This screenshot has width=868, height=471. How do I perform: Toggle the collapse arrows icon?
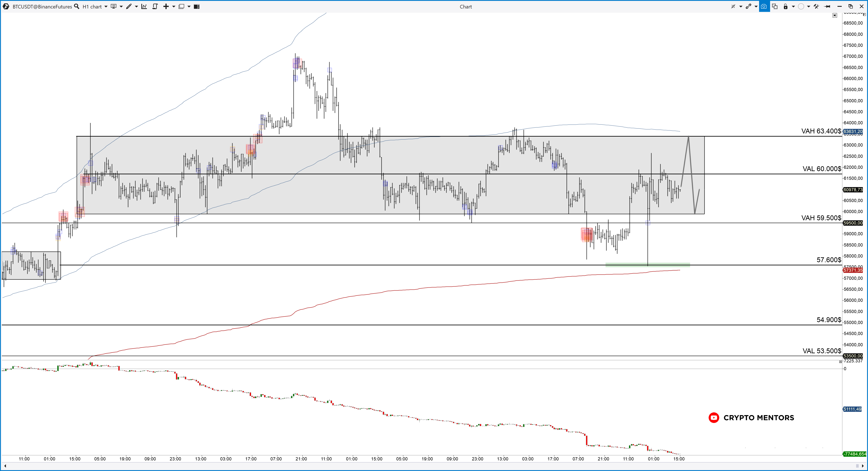[733, 6]
